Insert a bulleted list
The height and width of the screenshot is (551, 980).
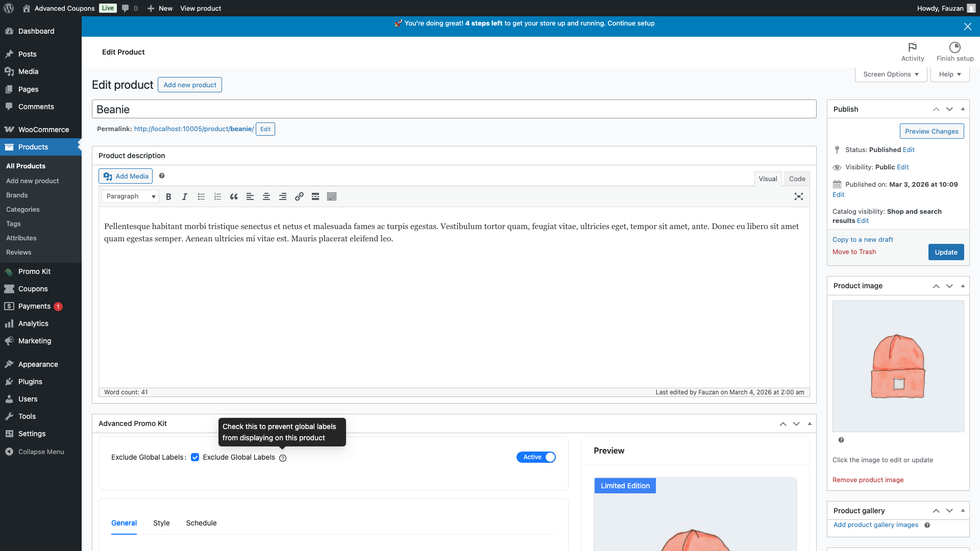coord(201,196)
